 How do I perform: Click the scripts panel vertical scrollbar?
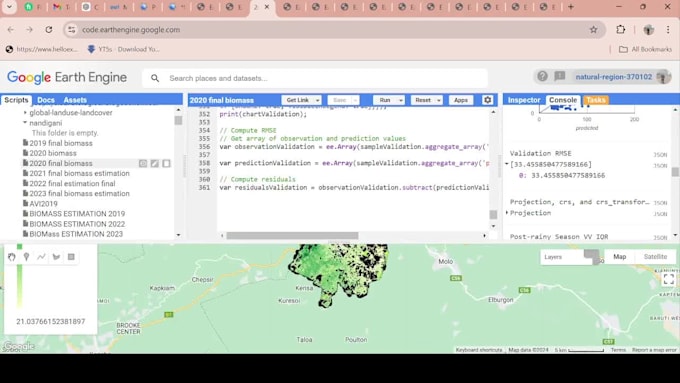pyautogui.click(x=178, y=120)
